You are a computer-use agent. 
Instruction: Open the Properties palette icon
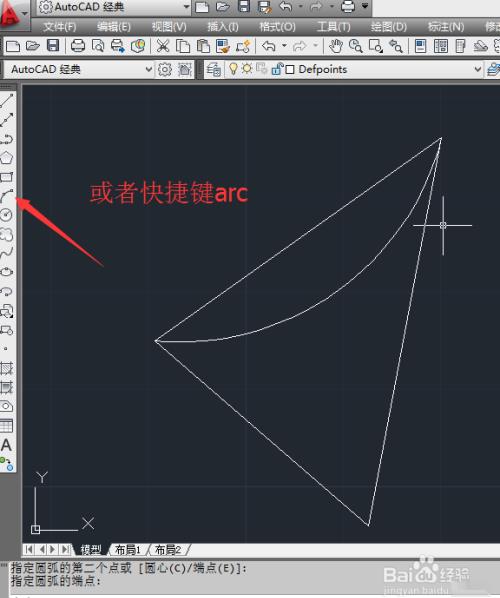(x=420, y=46)
